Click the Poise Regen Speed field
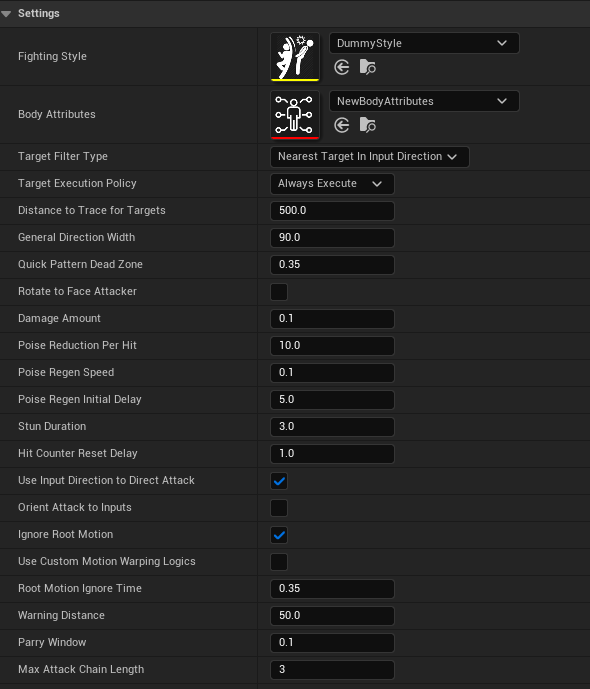This screenshot has height=689, width=590. coord(332,373)
